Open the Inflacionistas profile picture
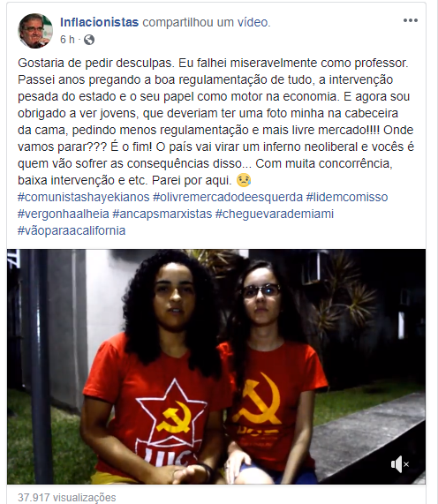The height and width of the screenshot is (504, 438). (35, 31)
